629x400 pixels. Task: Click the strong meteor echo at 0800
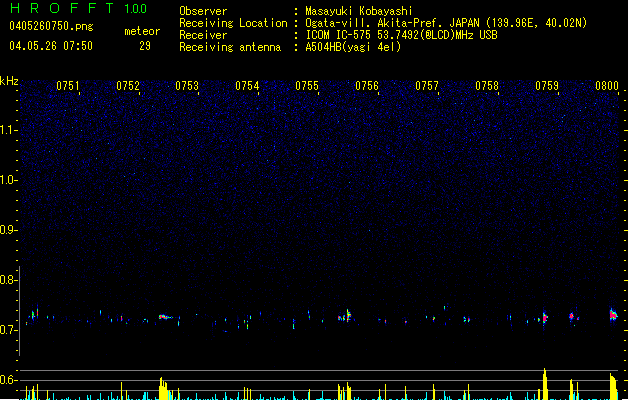click(613, 315)
